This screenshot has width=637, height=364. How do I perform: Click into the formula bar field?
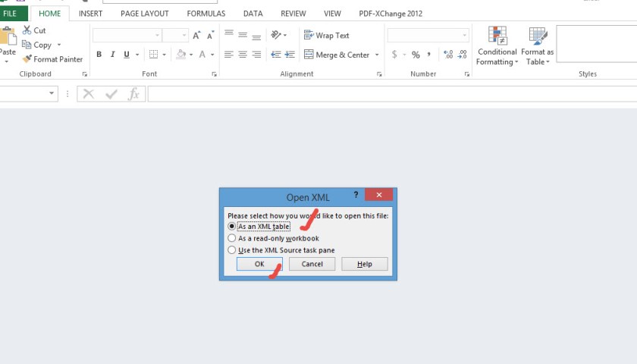point(392,94)
